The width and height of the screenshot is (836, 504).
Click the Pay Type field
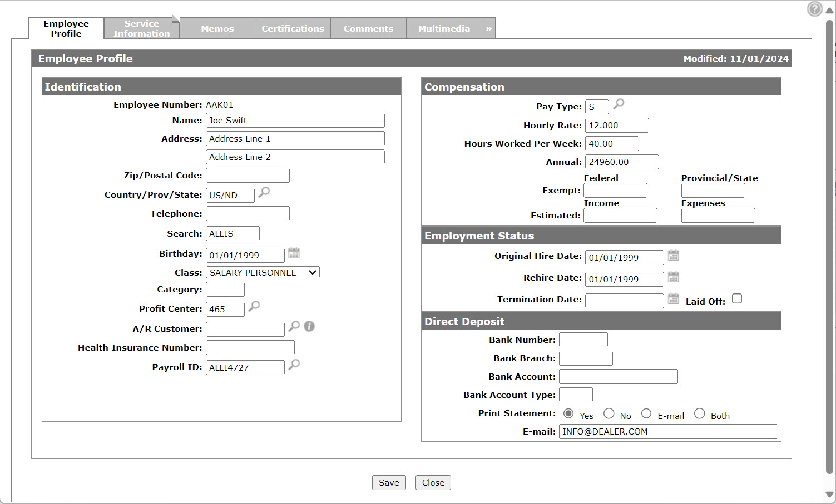coord(597,107)
